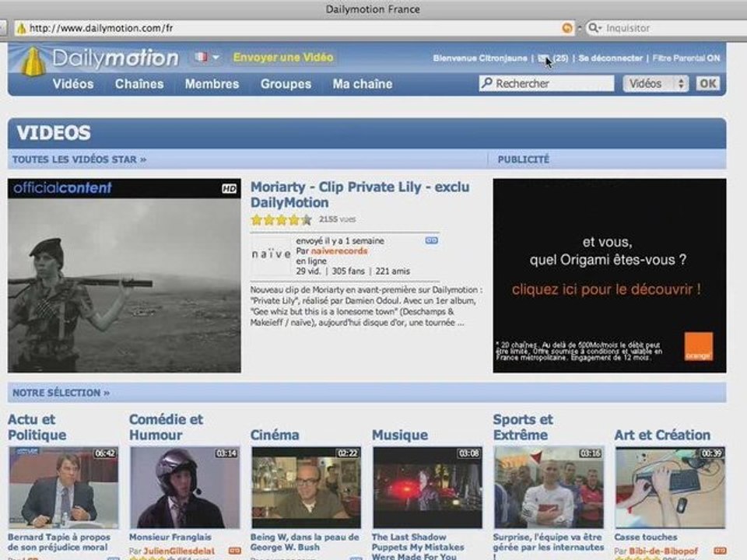Image resolution: width=747 pixels, height=560 pixels.
Task: Open the (25) unread messages count
Action: click(x=560, y=58)
